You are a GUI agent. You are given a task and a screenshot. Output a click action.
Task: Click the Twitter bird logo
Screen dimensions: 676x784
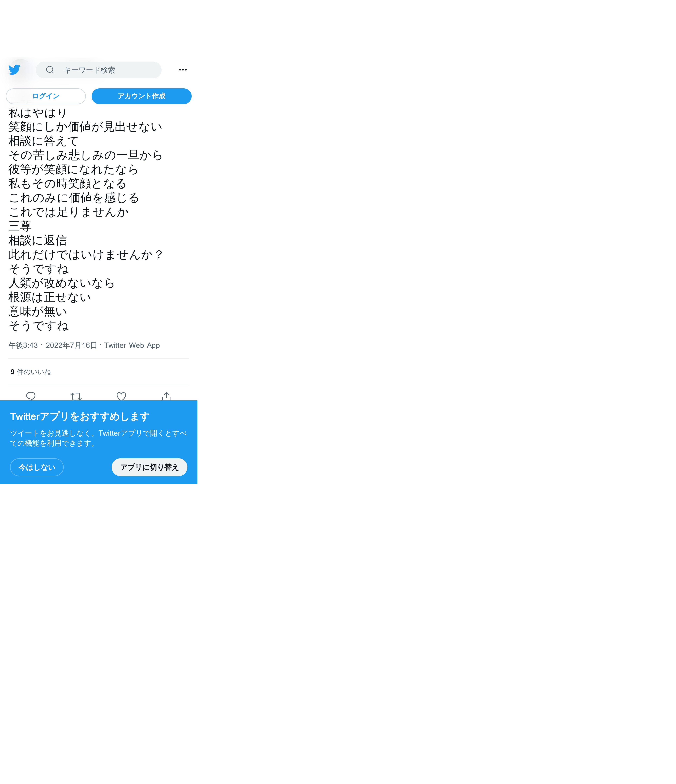coord(14,70)
